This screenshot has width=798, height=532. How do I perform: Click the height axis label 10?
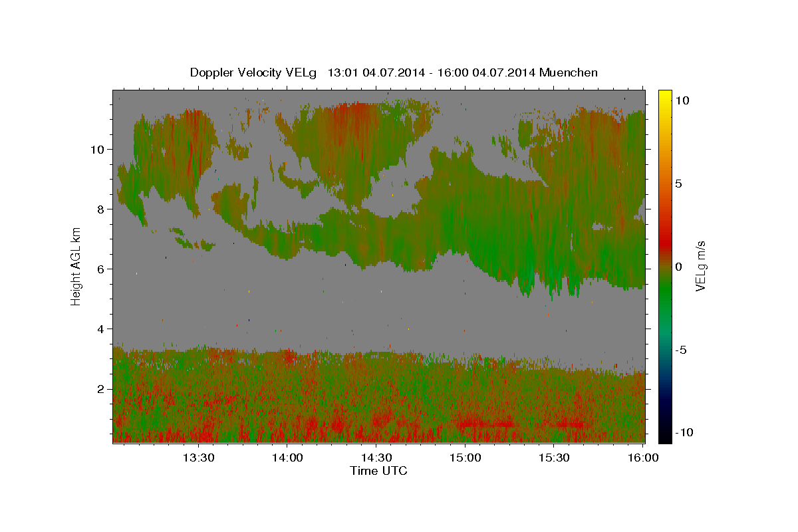tap(96, 149)
